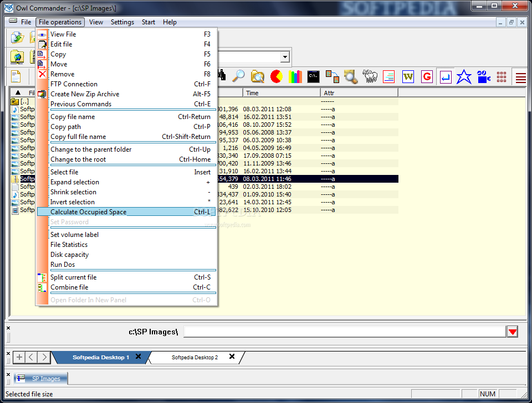Go to previous tab with left arrow
The image size is (532, 403).
tap(31, 357)
